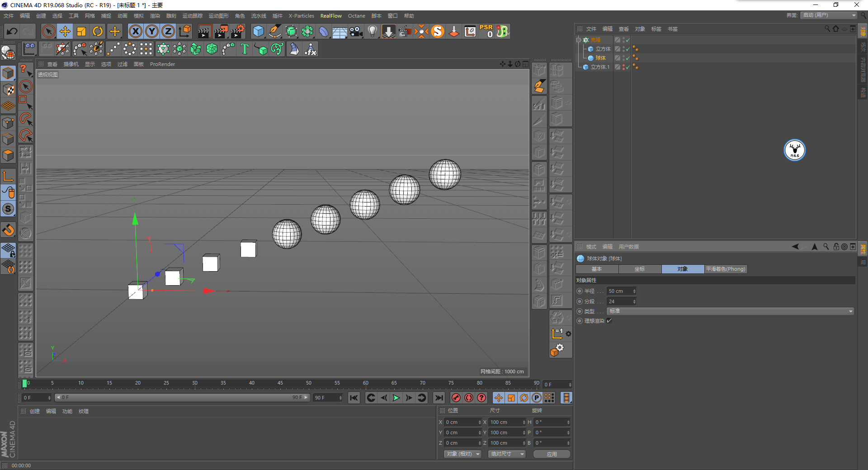This screenshot has width=868, height=470.
Task: Open the 绝对尺寸 size dropdown
Action: pyautogui.click(x=507, y=454)
